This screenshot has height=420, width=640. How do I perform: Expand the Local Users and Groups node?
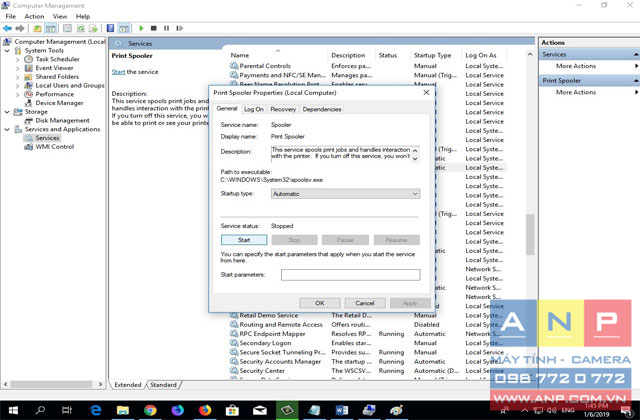18,86
